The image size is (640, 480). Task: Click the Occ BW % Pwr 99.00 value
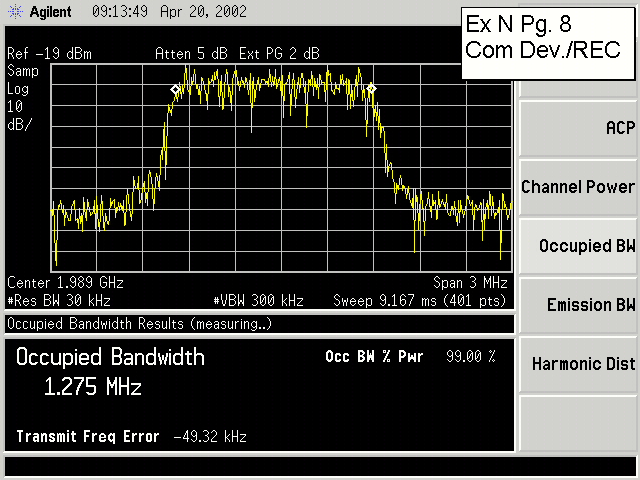pyautogui.click(x=469, y=356)
